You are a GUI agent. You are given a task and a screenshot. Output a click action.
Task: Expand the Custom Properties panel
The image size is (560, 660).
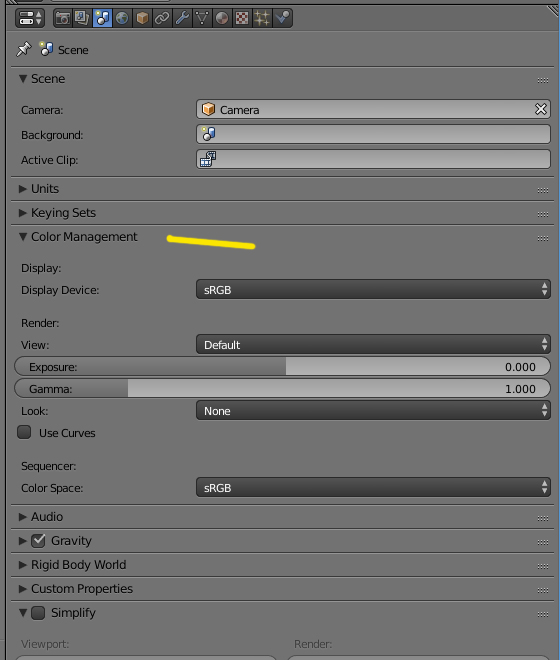[x=23, y=589]
